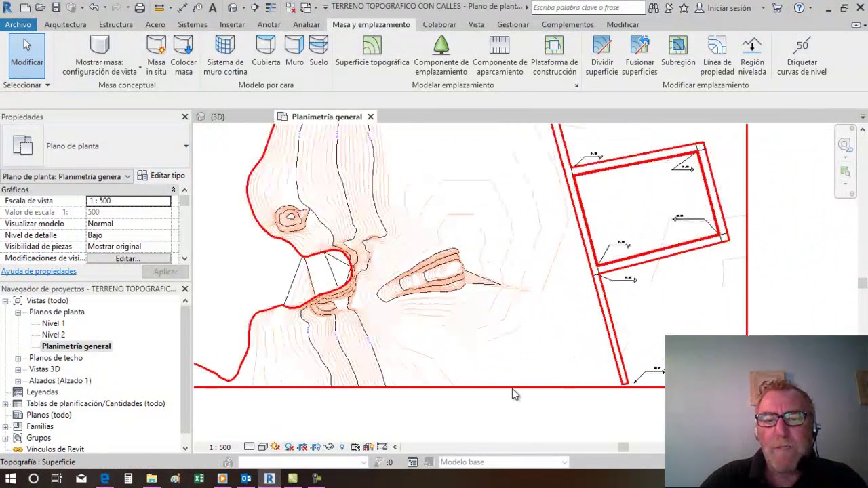
Task: Select Sistema de muro cortina tool
Action: pos(224,54)
